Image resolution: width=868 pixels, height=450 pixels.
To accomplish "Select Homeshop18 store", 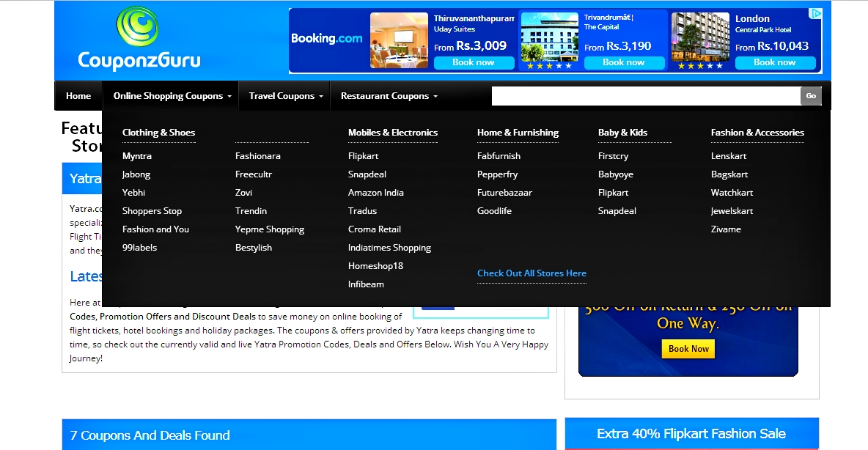I will (375, 266).
